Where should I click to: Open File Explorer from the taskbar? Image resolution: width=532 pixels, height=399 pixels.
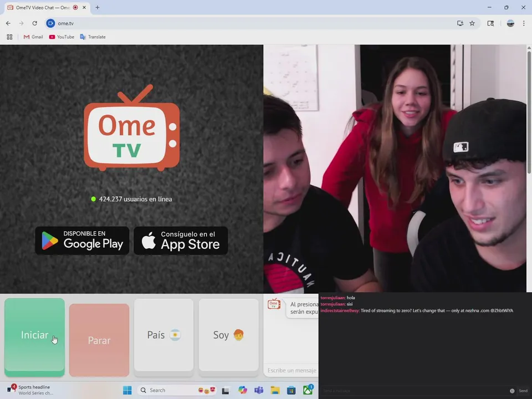pos(275,390)
